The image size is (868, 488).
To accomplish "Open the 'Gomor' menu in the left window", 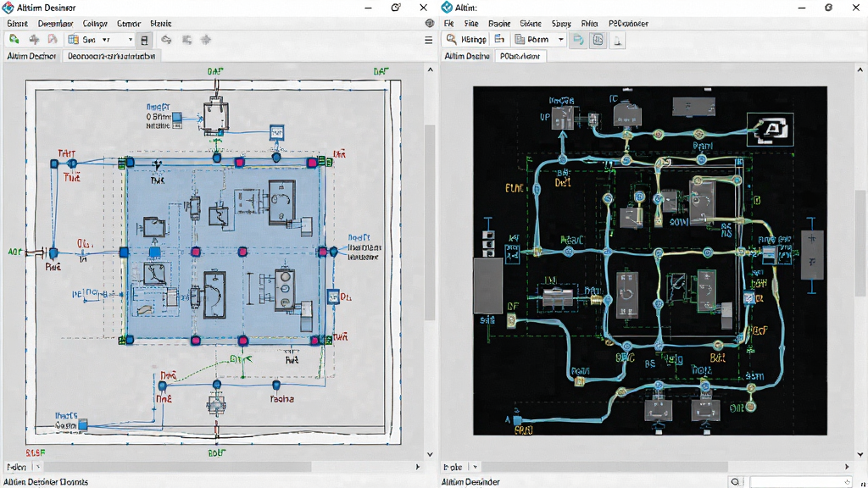I will 129,24.
